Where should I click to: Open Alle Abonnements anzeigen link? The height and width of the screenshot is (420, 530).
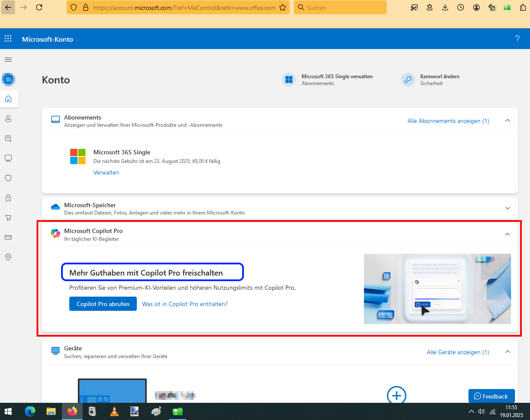pos(448,121)
